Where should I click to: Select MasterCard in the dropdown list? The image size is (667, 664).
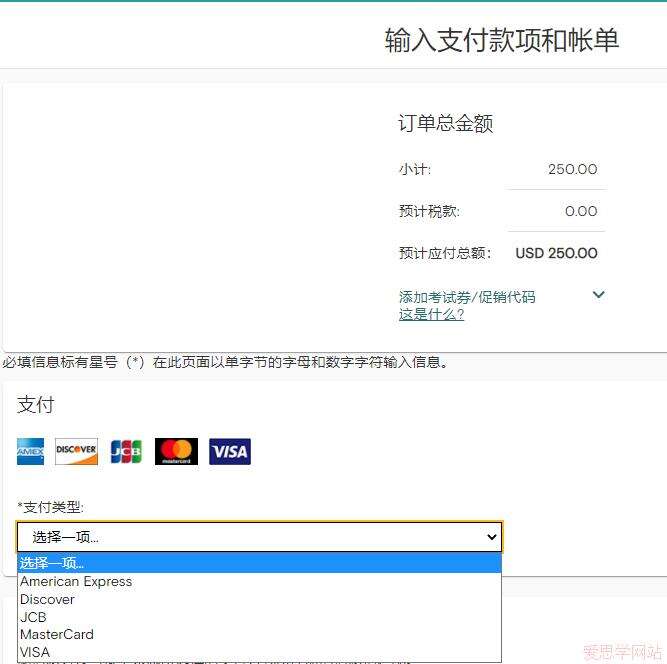point(57,634)
